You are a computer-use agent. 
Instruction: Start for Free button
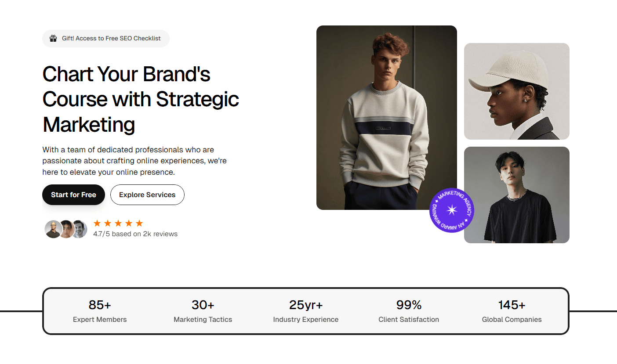(73, 195)
